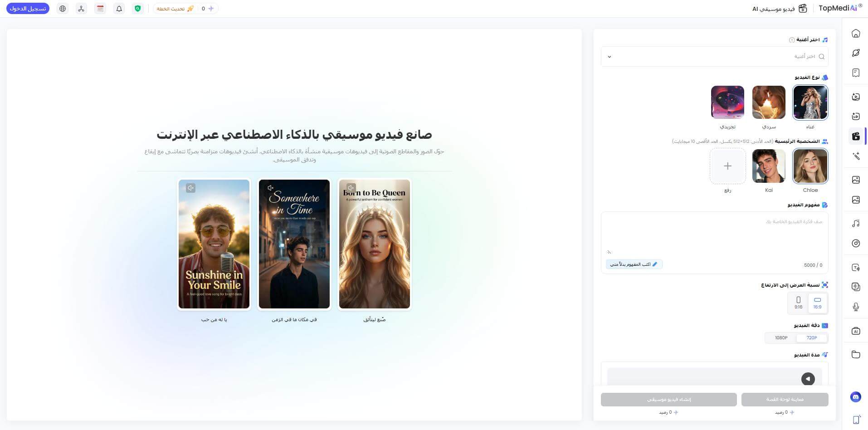Screen dimensions: 868x430
Task: Open the microphone tool in the sidebar
Action: (x=856, y=307)
